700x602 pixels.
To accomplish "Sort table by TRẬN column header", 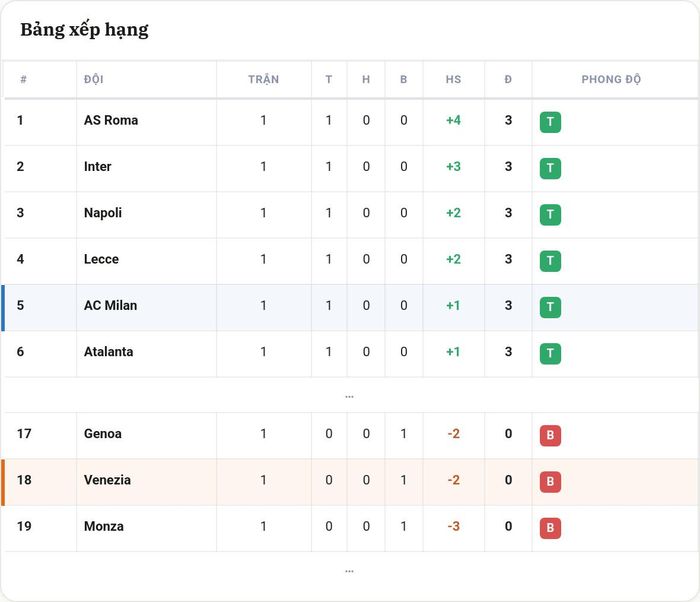I will pos(263,79).
